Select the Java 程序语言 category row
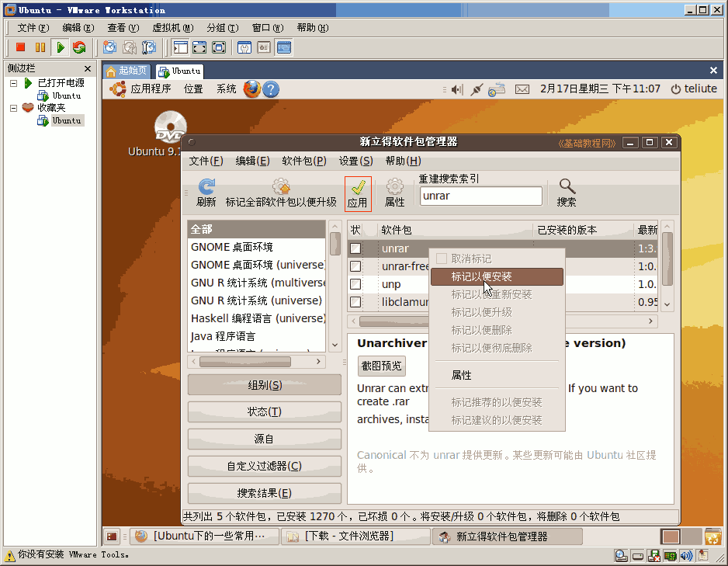This screenshot has width=728, height=566. [257, 336]
